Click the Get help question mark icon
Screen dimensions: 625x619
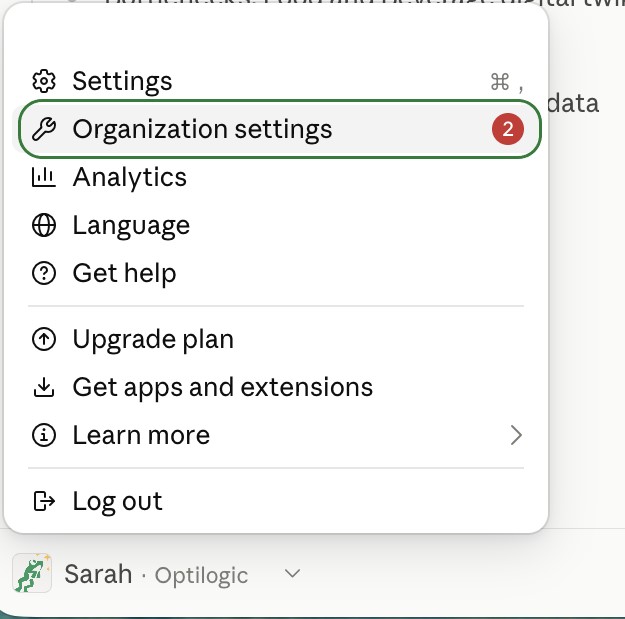tap(44, 273)
